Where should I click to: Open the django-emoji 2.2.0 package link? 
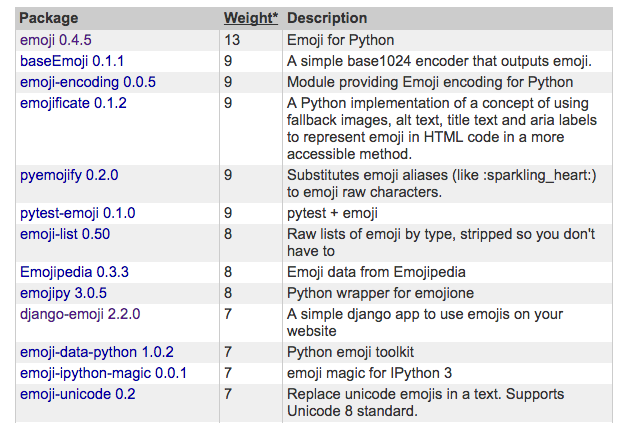point(80,314)
